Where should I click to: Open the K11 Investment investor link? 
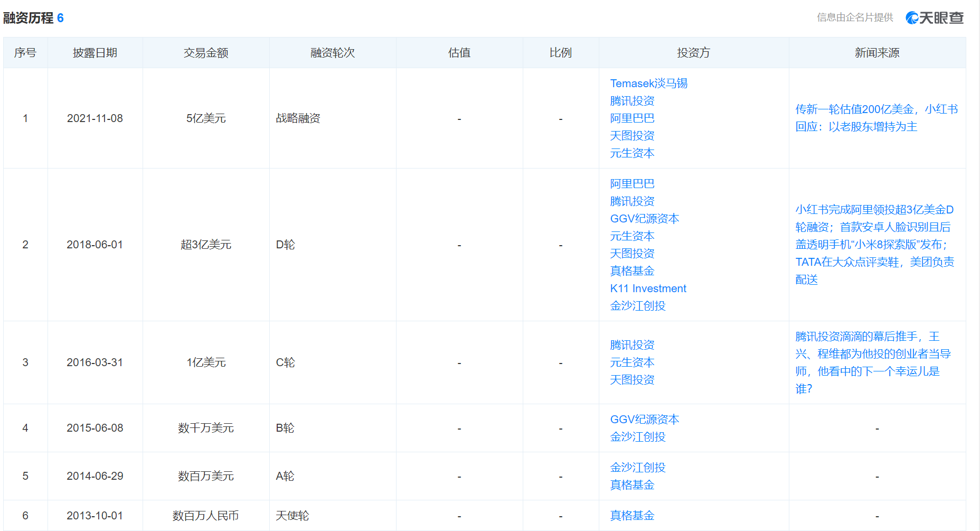[648, 288]
